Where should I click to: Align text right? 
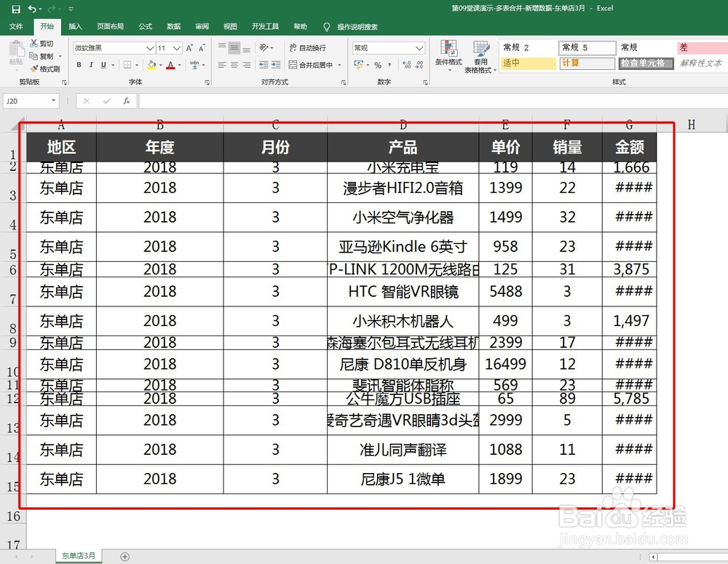[x=247, y=65]
